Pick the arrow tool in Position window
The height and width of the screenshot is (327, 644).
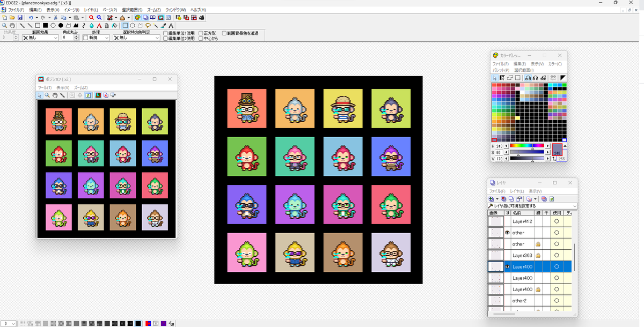coord(40,95)
